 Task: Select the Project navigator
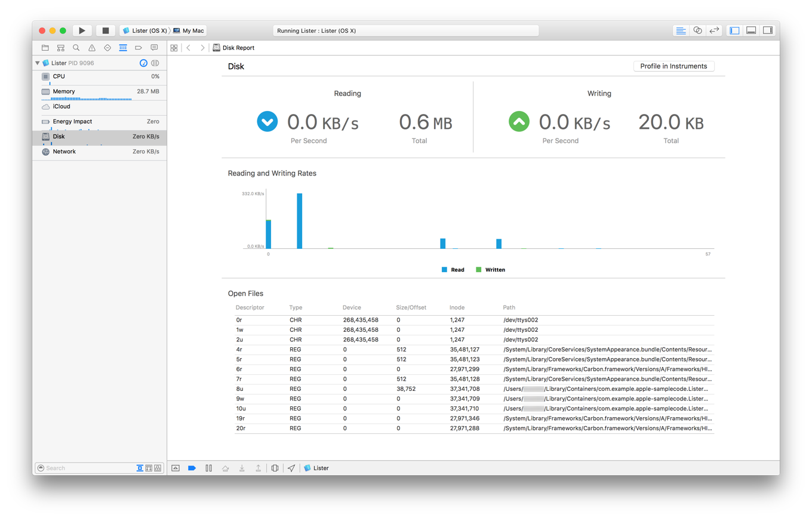pyautogui.click(x=45, y=48)
